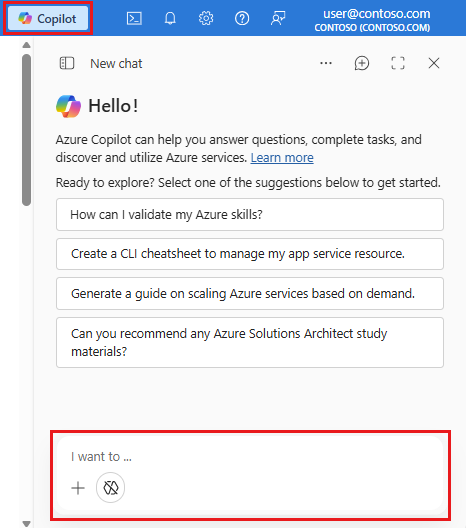This screenshot has height=528, width=466.
Task: Click the Copilot button in the header
Action: click(x=48, y=18)
